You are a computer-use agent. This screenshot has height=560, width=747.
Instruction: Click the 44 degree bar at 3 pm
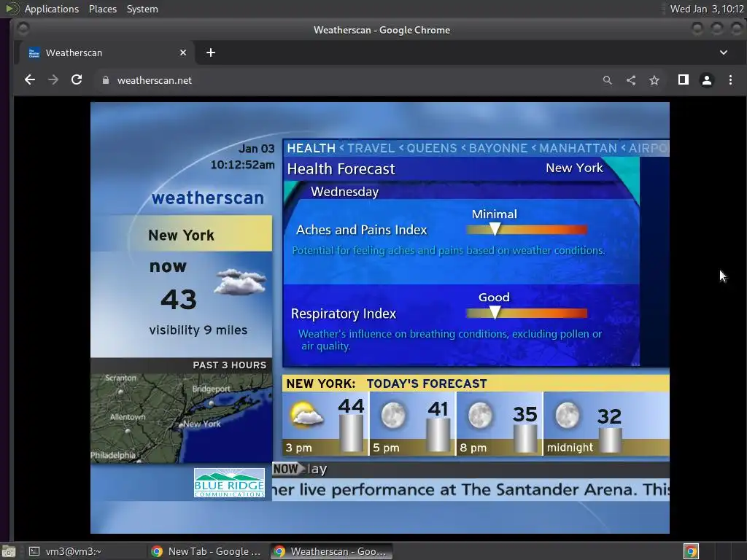(x=351, y=433)
